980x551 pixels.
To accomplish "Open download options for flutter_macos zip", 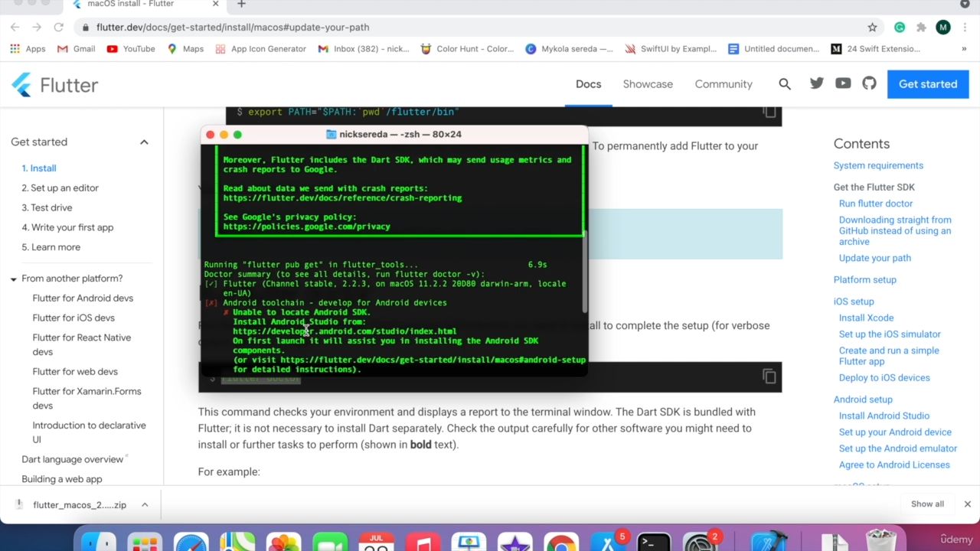I will click(x=144, y=505).
